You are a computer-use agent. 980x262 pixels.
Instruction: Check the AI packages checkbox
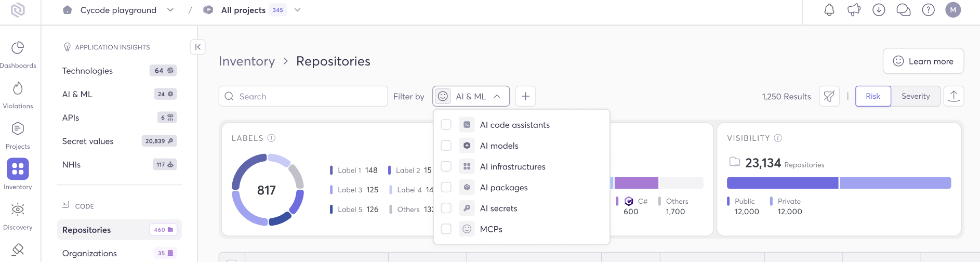click(x=446, y=187)
